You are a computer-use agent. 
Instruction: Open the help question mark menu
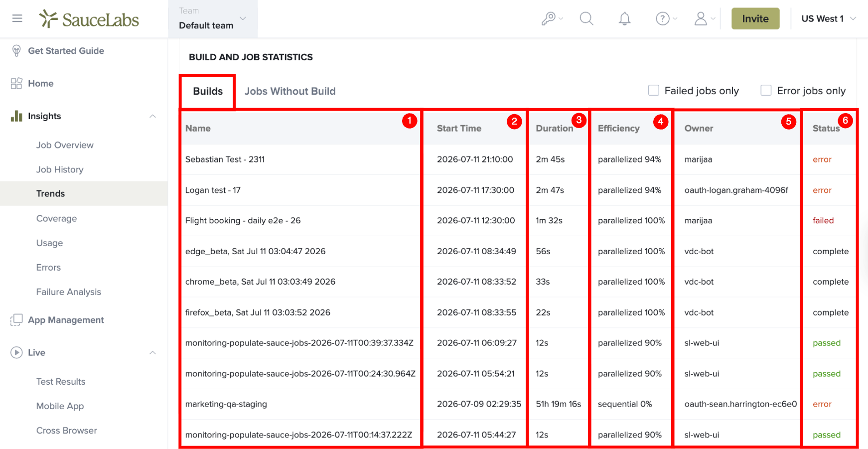click(666, 18)
